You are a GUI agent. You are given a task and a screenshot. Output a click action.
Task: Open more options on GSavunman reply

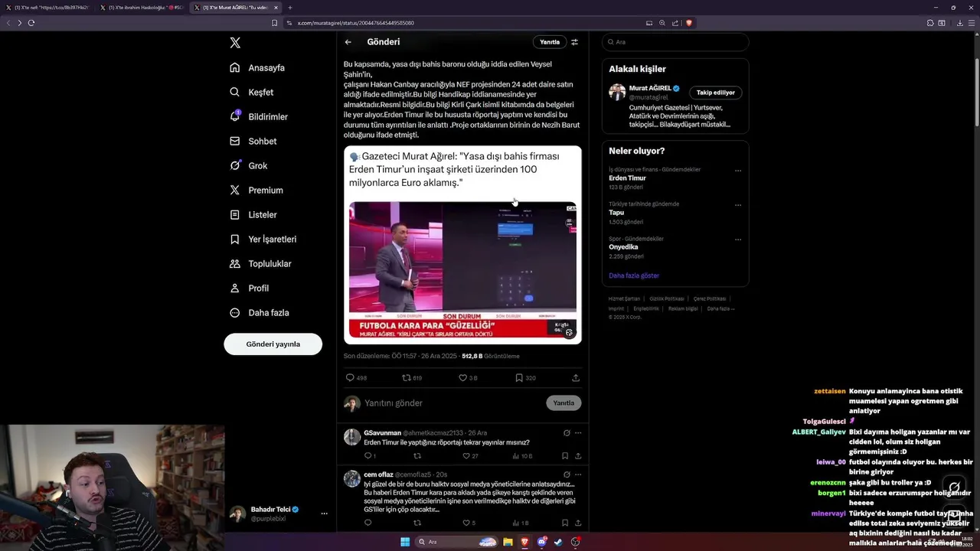tap(578, 433)
